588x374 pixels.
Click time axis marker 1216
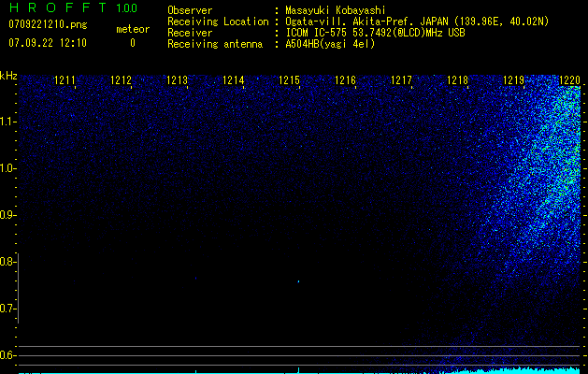coord(345,80)
